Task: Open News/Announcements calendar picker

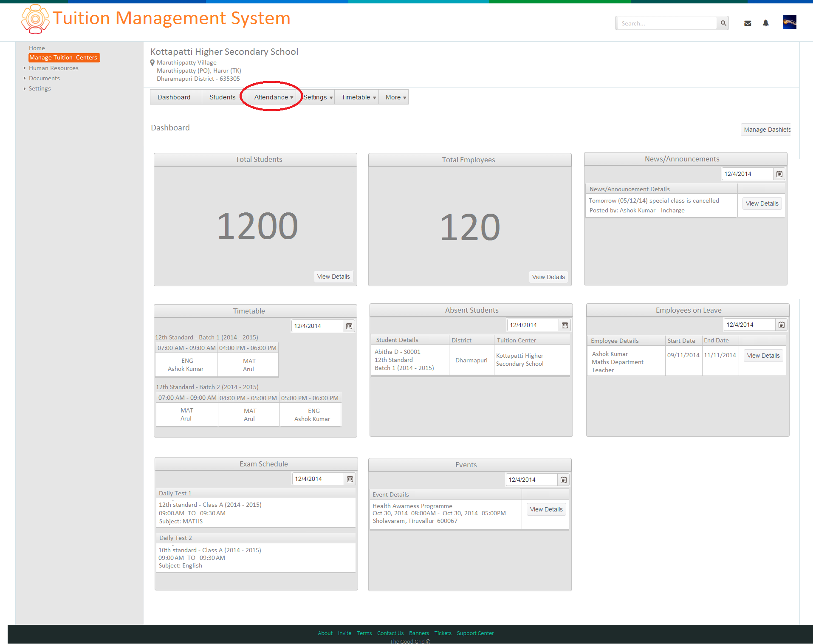Action: tap(779, 174)
